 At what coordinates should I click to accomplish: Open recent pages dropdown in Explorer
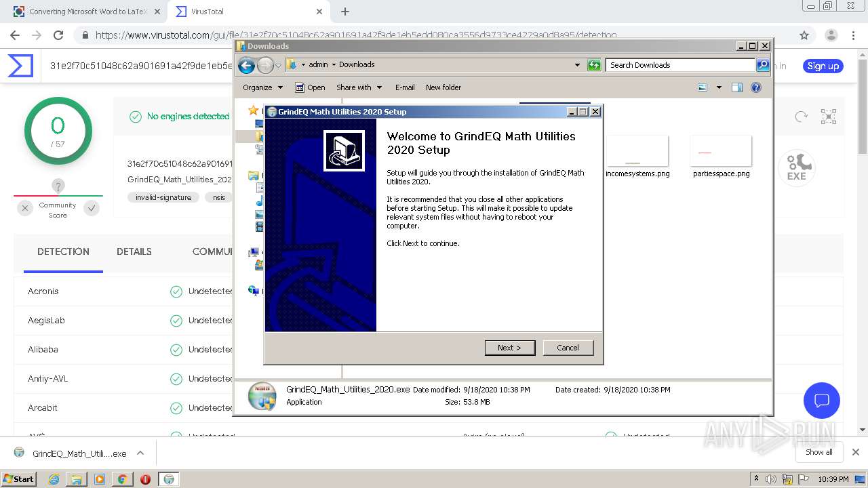[278, 65]
